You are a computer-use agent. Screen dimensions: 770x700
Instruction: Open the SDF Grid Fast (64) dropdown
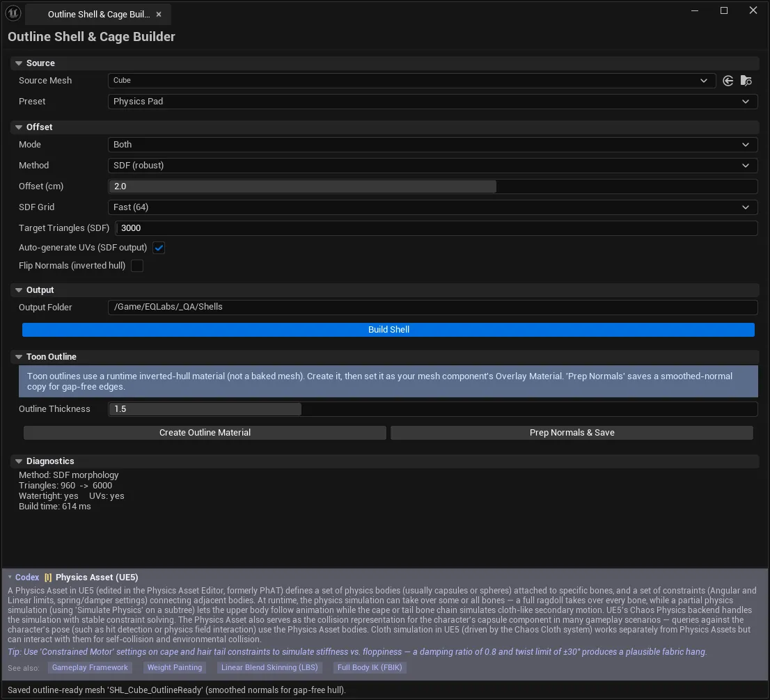click(x=432, y=207)
